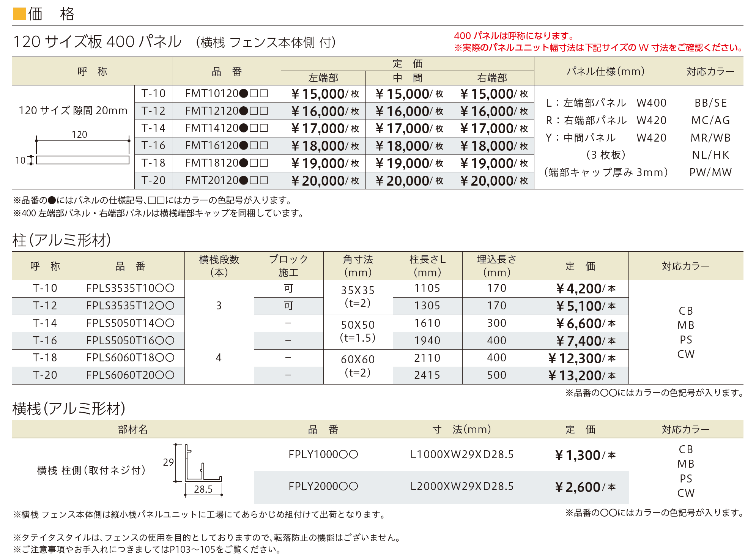Click the PW/MW color code
Image resolution: width=756 pixels, height=558 pixels.
[711, 172]
